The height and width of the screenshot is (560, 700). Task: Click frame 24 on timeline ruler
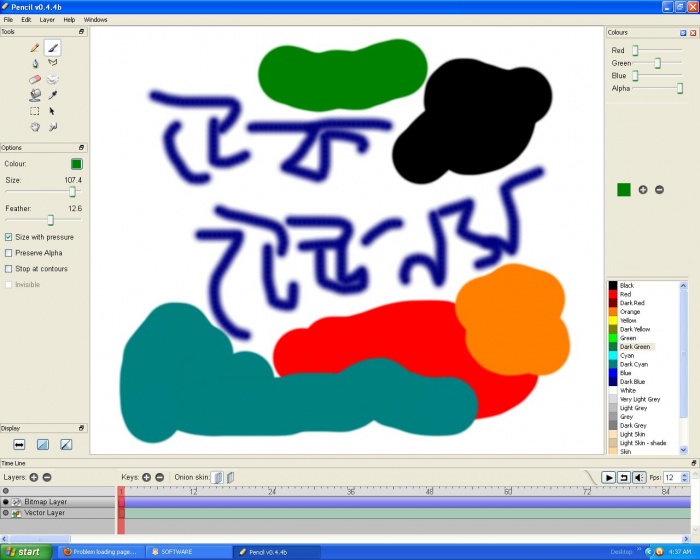click(272, 491)
